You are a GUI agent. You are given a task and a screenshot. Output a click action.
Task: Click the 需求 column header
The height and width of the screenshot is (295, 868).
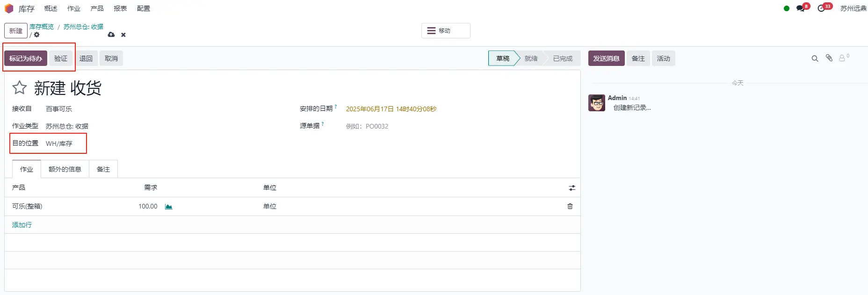click(x=151, y=187)
